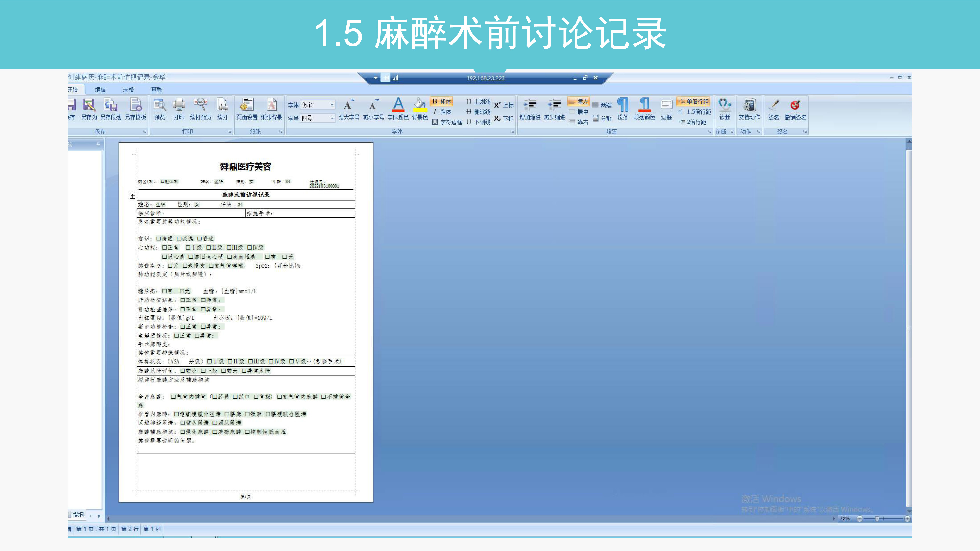Open the 预览 print preview

tap(160, 109)
